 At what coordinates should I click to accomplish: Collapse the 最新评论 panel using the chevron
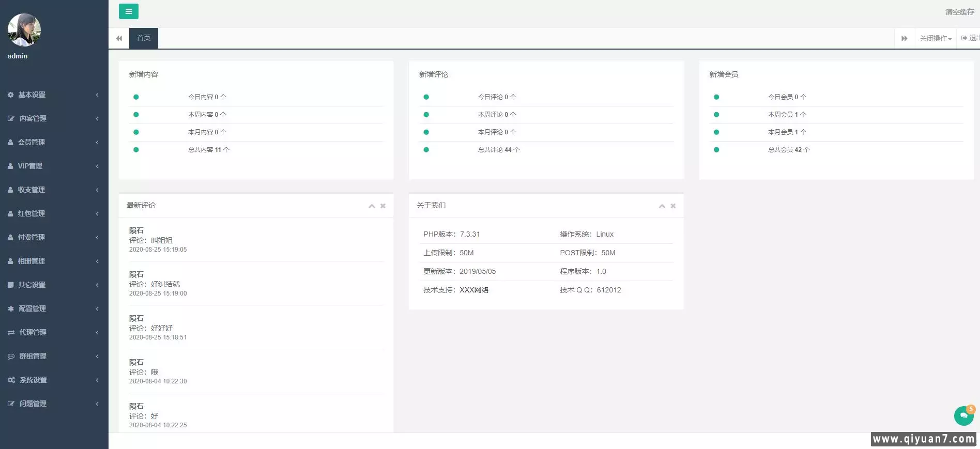tap(372, 206)
